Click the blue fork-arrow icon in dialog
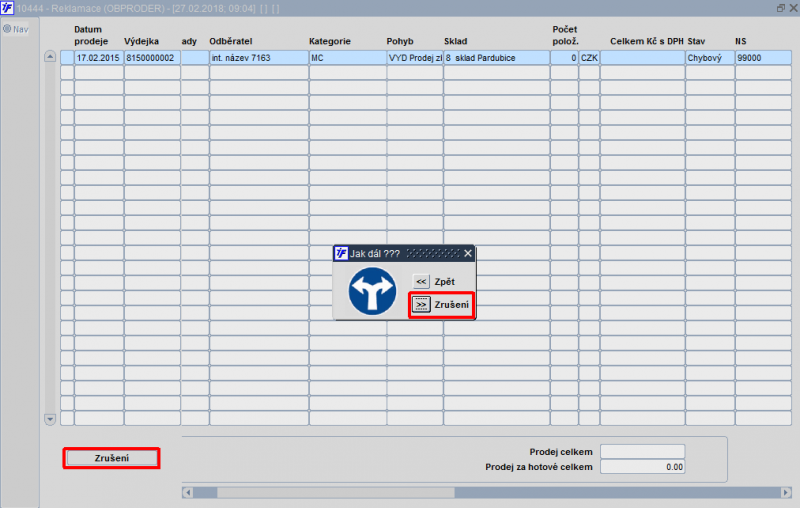 point(372,291)
